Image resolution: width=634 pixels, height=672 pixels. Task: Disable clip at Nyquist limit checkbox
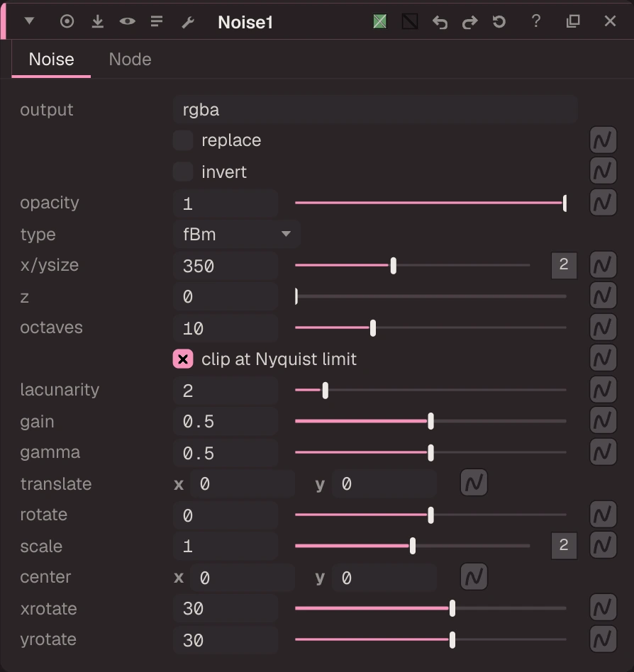pos(183,359)
